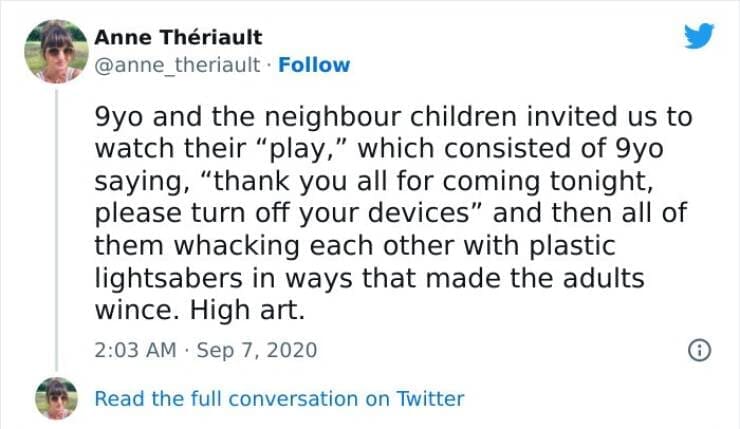740x429 pixels.
Task: Follow the @anne_theriault account
Action: [313, 65]
